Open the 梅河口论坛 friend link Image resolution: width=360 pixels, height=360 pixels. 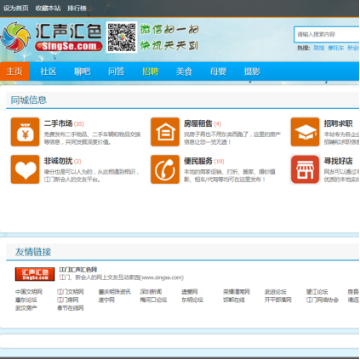(154, 300)
